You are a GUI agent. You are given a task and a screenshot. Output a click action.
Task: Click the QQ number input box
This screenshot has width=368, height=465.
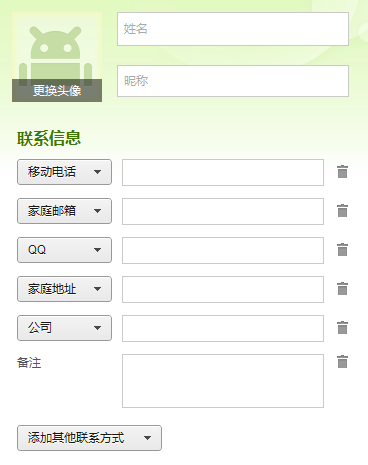click(223, 250)
